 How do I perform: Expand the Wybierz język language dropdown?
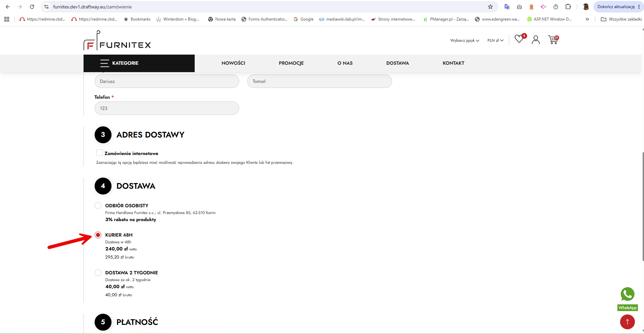[464, 40]
